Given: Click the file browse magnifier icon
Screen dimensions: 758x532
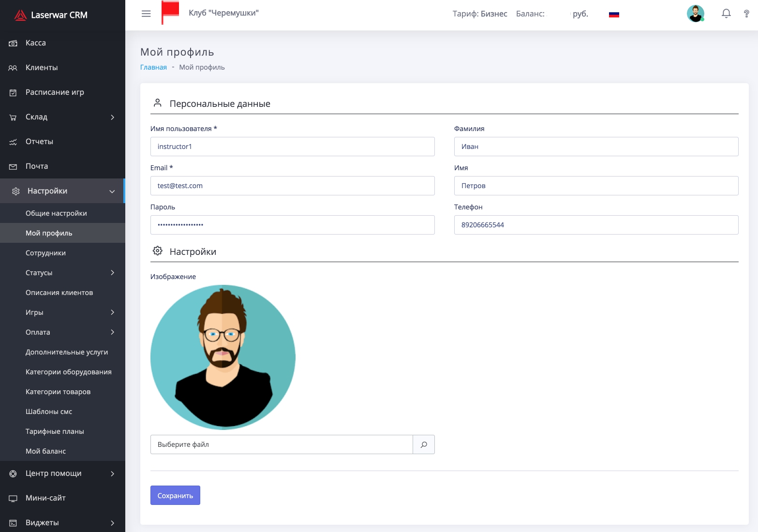Looking at the screenshot, I should click(424, 444).
